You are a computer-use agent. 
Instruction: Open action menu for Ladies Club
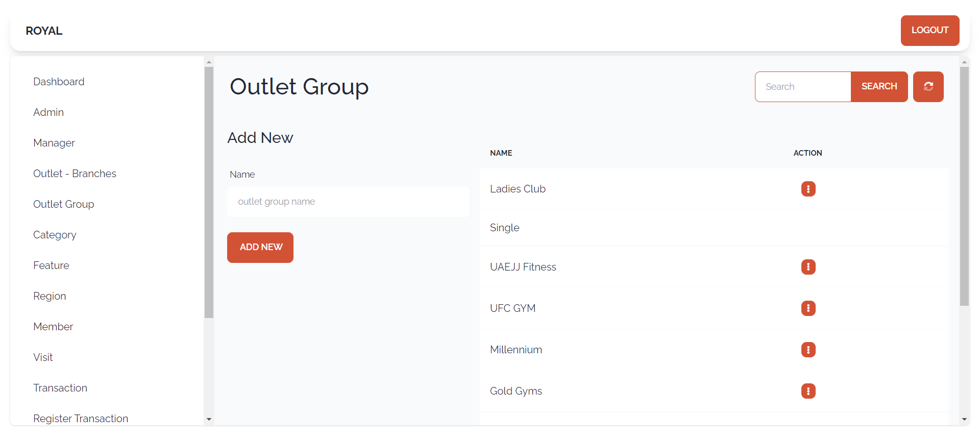808,189
